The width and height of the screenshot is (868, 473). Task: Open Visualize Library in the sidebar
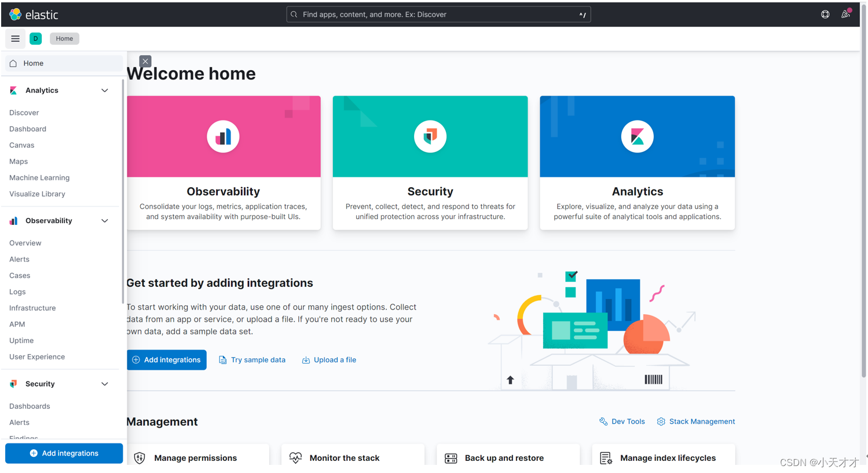37,194
